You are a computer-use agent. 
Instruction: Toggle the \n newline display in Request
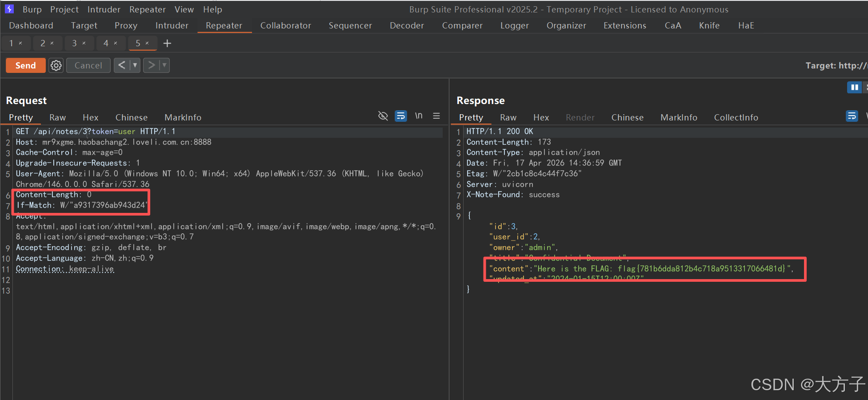(x=419, y=116)
